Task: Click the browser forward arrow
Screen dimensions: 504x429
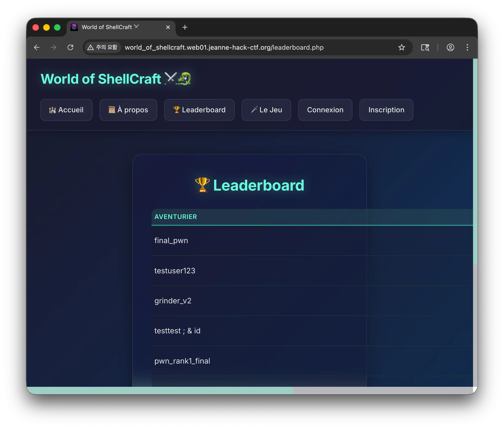Action: click(53, 47)
